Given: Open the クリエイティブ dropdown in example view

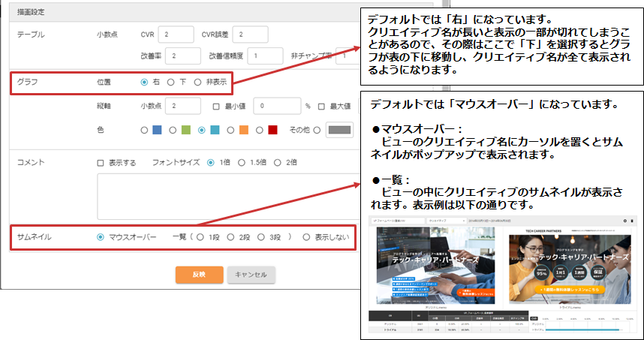Looking at the screenshot, I should tap(447, 221).
